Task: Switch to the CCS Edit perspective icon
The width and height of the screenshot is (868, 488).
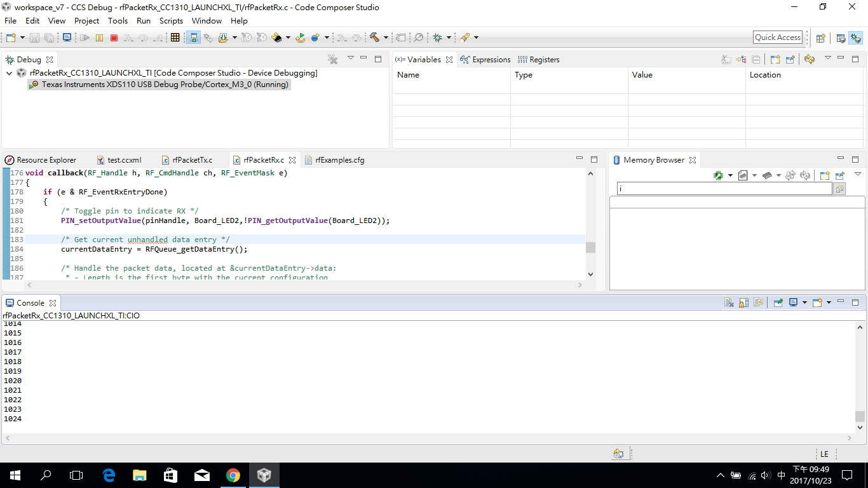Action: tap(841, 37)
